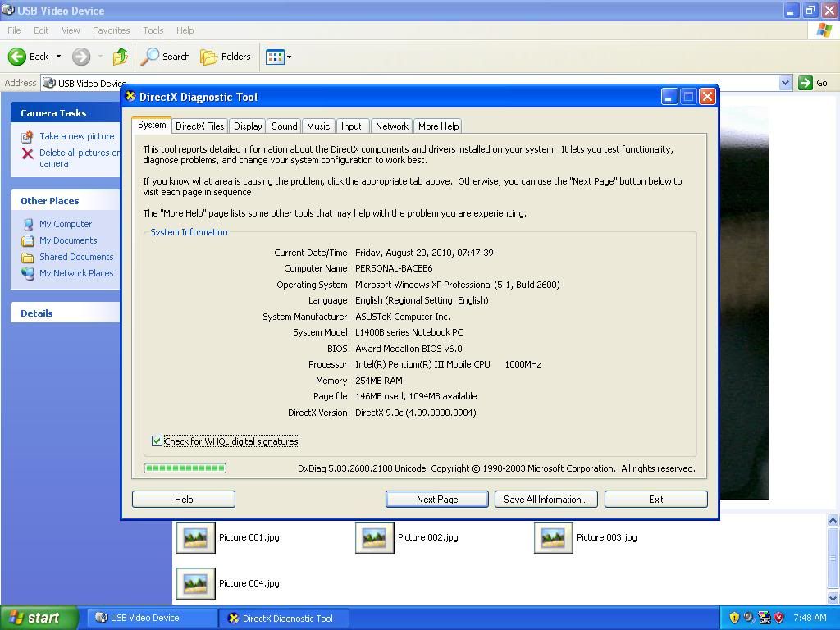The width and height of the screenshot is (840, 630).
Task: Select the Input tab
Action: click(351, 126)
